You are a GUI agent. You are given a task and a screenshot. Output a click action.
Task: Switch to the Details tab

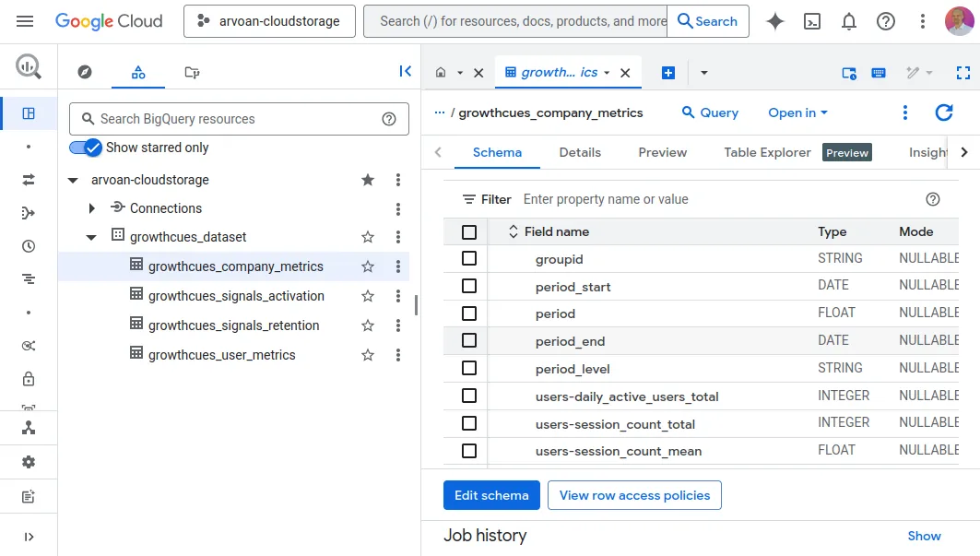point(580,152)
